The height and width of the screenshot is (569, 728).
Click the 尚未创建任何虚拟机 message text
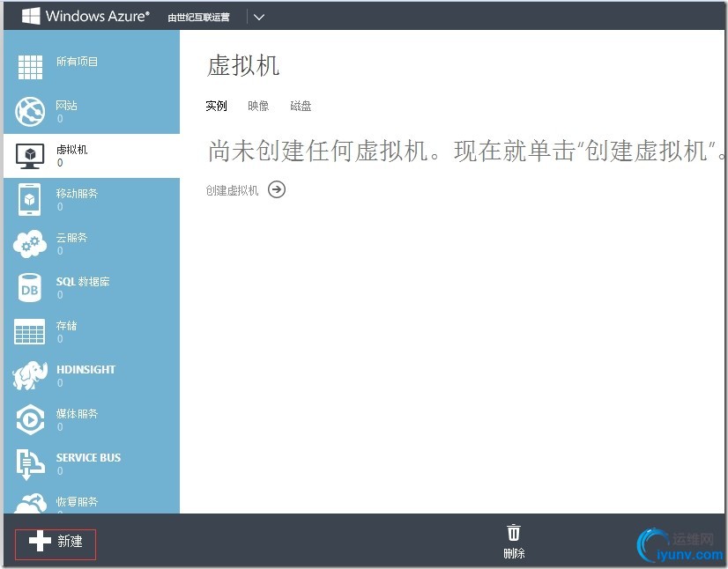(x=465, y=151)
